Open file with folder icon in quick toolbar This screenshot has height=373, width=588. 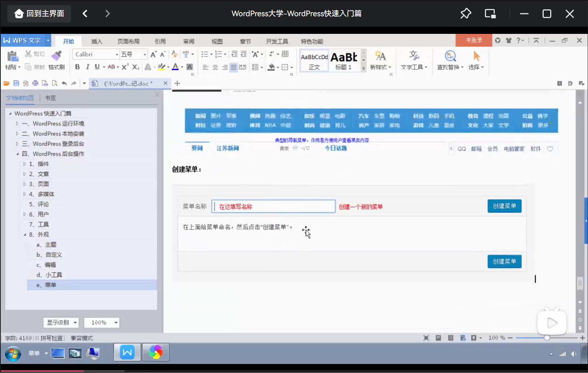(x=6, y=83)
